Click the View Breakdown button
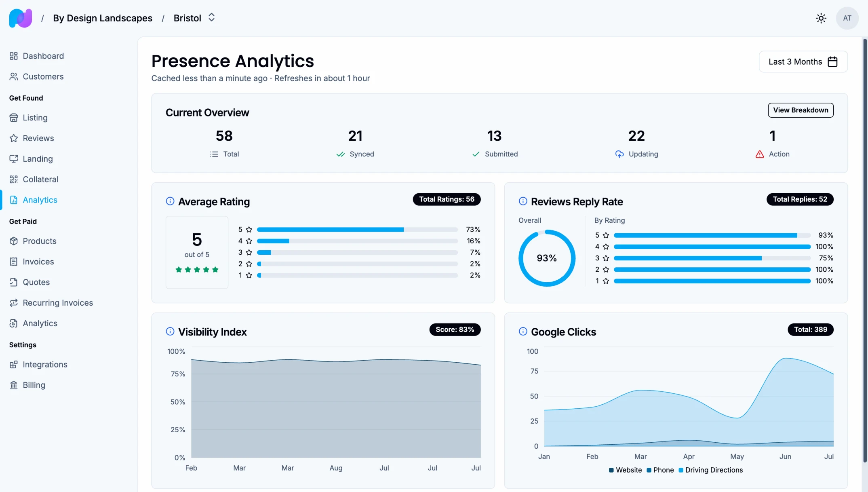The height and width of the screenshot is (492, 868). pos(801,110)
